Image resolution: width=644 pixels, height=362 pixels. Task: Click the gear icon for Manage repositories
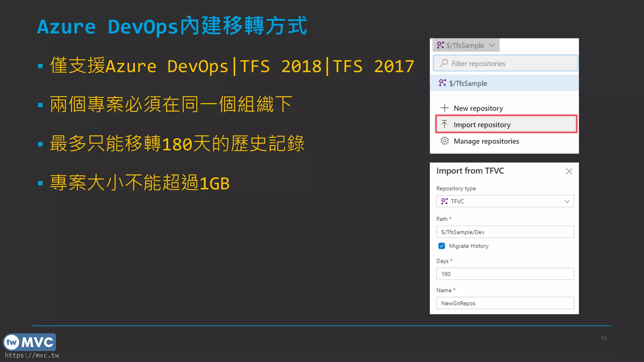click(444, 141)
